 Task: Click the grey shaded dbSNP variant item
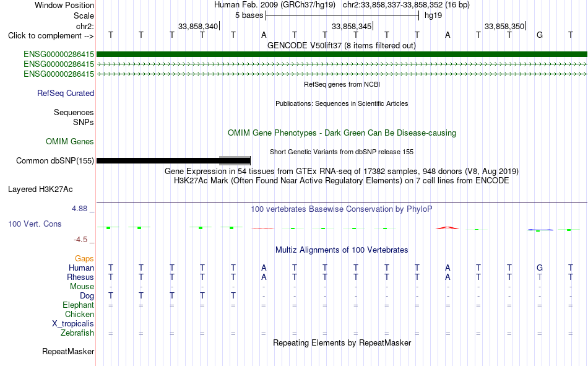pyautogui.click(x=235, y=160)
